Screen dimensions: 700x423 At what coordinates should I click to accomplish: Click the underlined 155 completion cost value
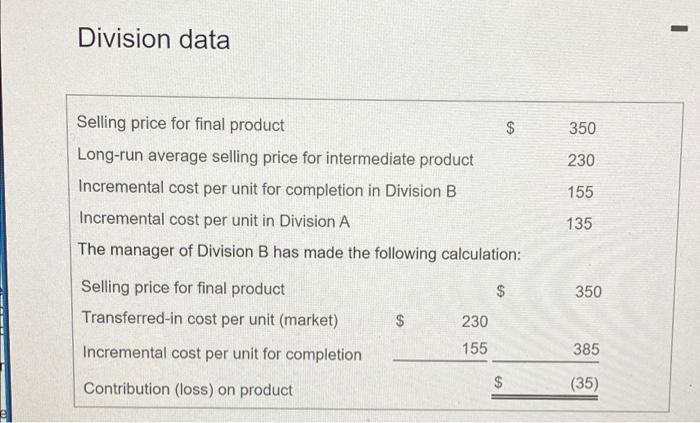tap(475, 349)
